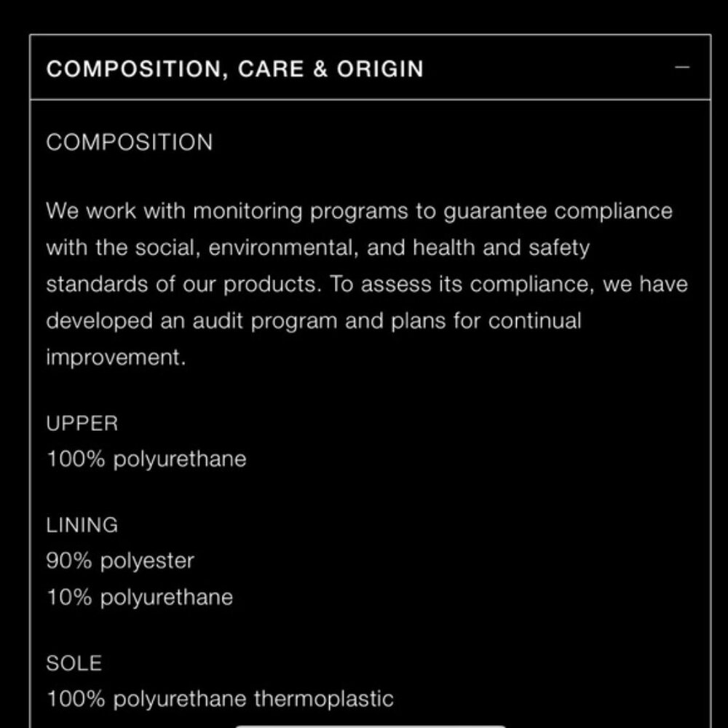Screen dimensions: 728x728
Task: Collapse the section with the minus icon
Action: pos(681,68)
